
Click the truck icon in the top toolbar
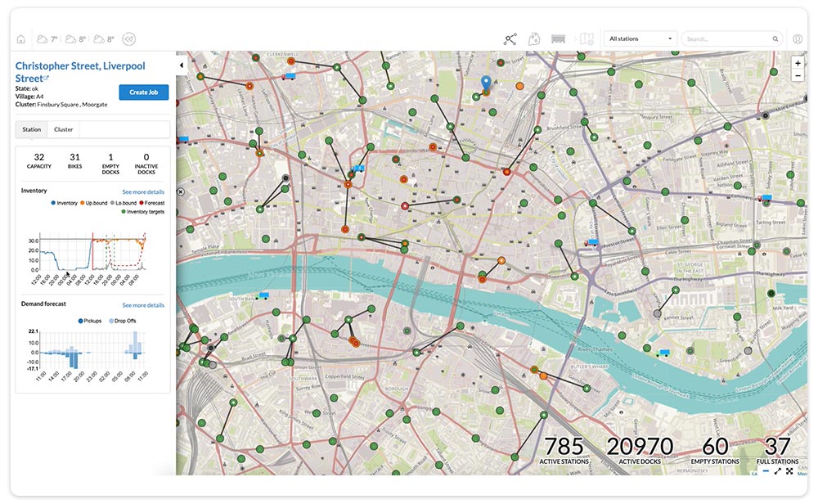(558, 38)
